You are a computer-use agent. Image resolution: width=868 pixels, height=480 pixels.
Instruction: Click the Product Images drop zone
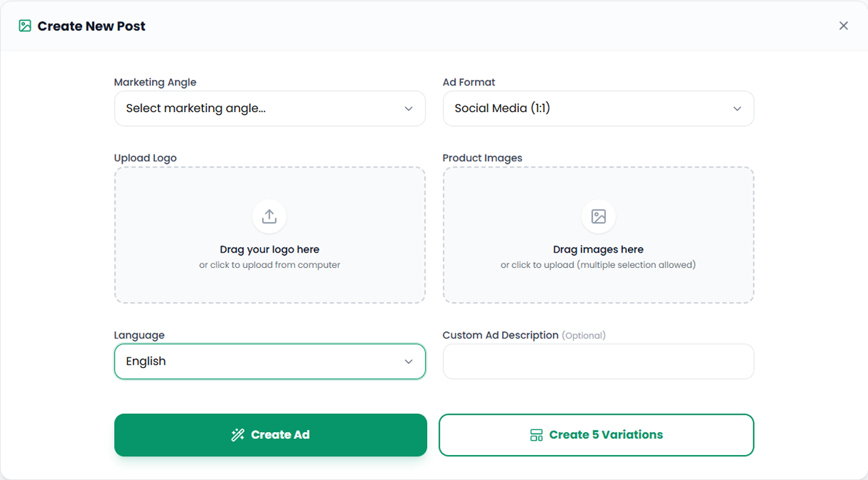598,234
